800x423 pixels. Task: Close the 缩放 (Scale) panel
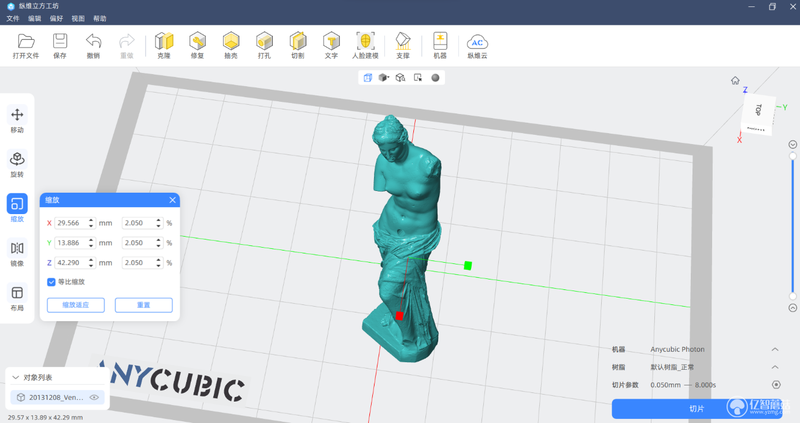[x=172, y=200]
